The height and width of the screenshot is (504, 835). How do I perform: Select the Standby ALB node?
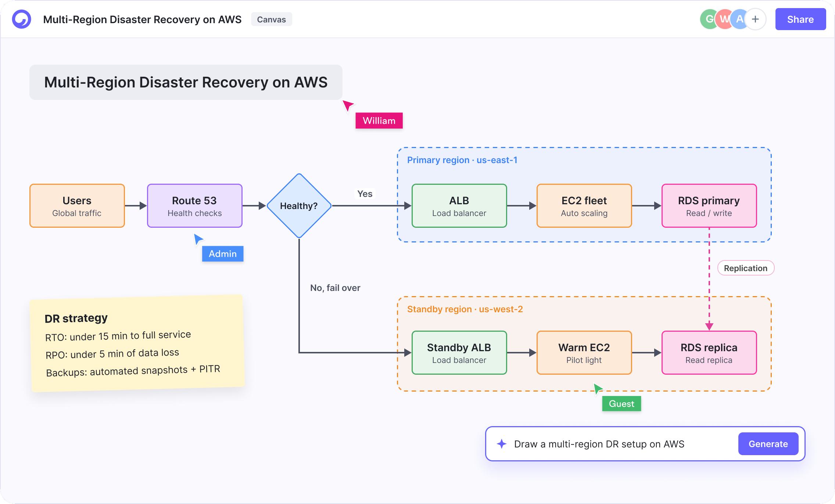[459, 353]
